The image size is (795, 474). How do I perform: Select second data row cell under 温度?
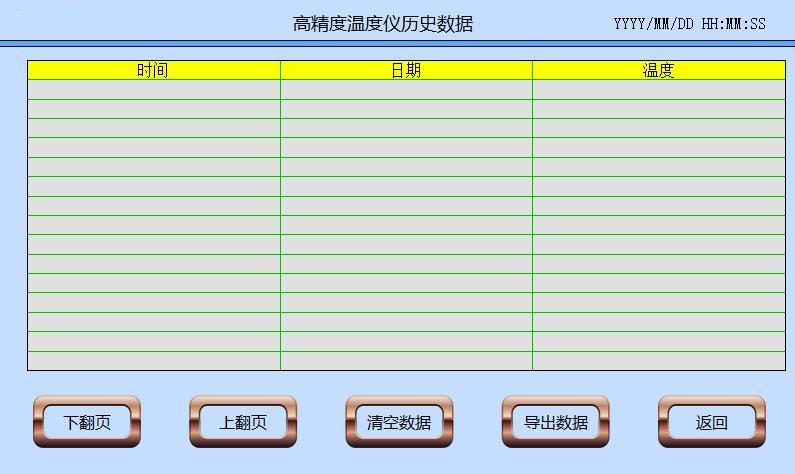[x=658, y=109]
